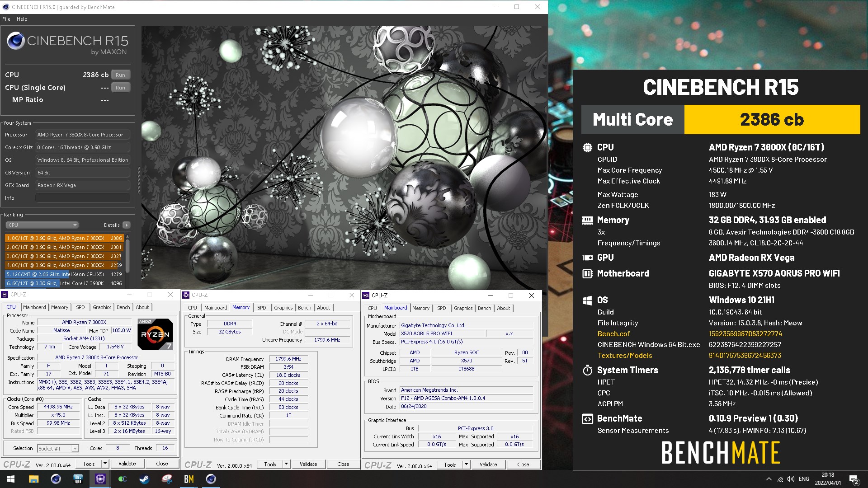Click the System Timers stopwatch icon
The height and width of the screenshot is (488, 868).
pyautogui.click(x=587, y=370)
